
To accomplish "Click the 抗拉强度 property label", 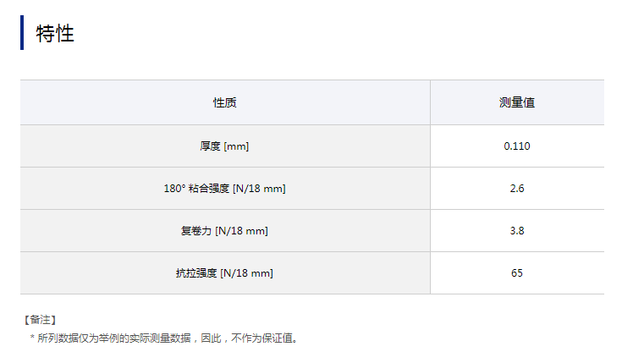I will (x=195, y=272).
